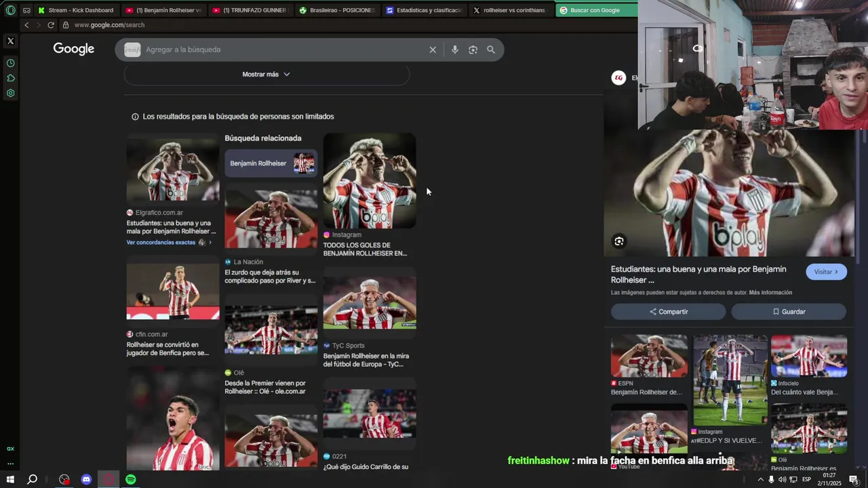This screenshot has height=488, width=868.
Task: Click the ESP language indicator in tray
Action: tap(806, 480)
